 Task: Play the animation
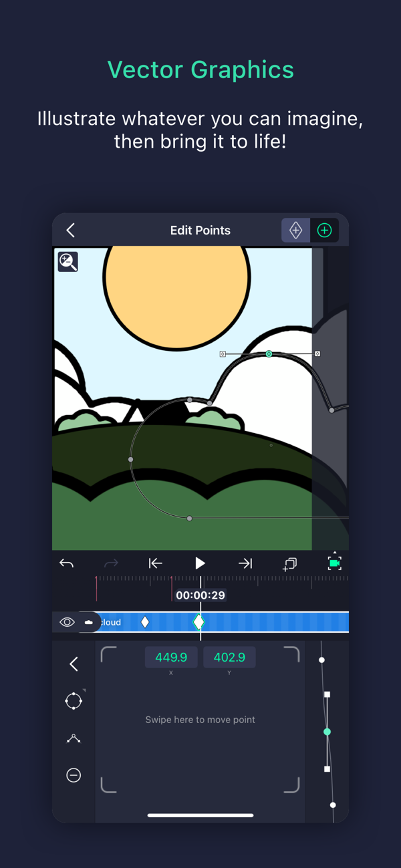coord(200,564)
